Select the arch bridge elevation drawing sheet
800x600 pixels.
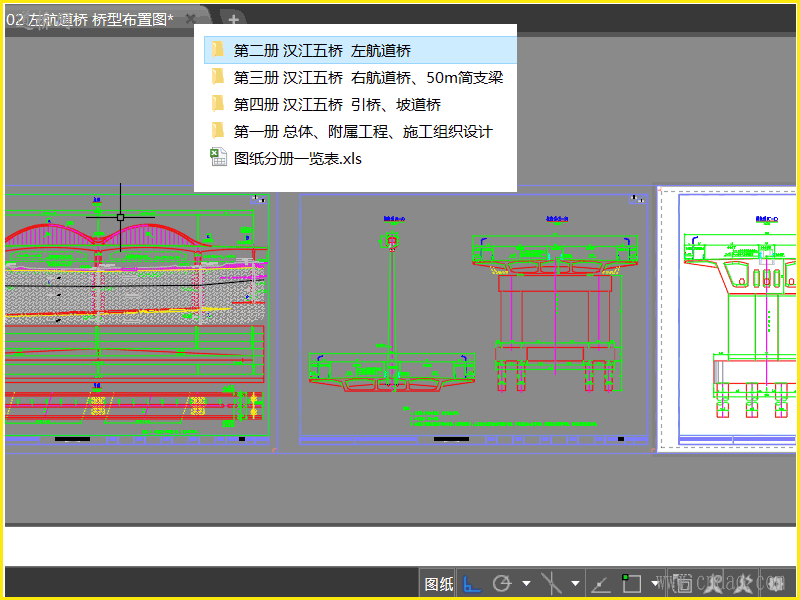137,319
